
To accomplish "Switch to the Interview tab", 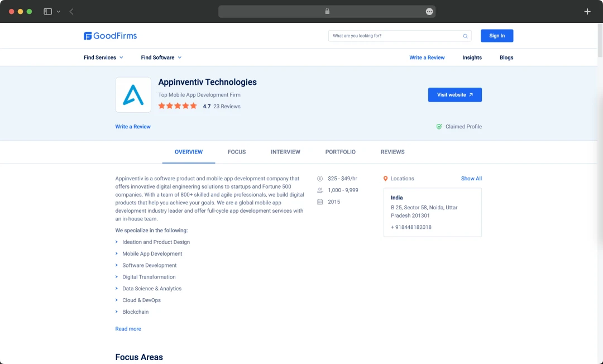I will [x=285, y=152].
